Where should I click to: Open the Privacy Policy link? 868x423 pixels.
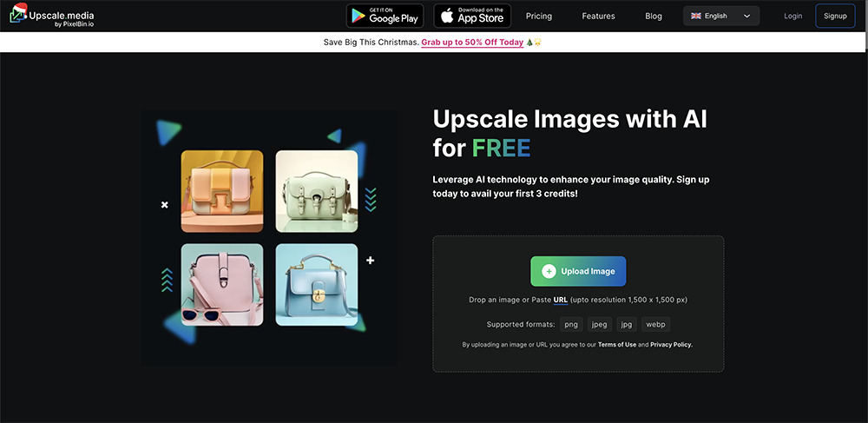[672, 344]
